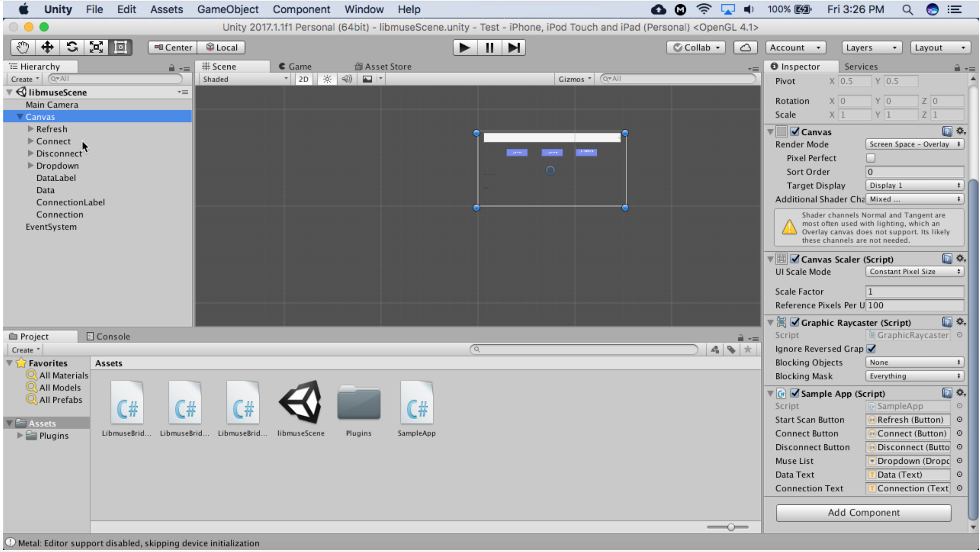This screenshot has height=552, width=980.
Task: Open the GameObject menu
Action: pyautogui.click(x=227, y=10)
